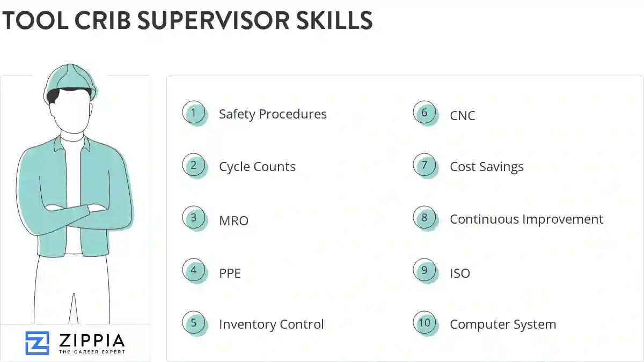Click the number 2 circle badge
Screen dimensions: 644x362
[x=194, y=166]
